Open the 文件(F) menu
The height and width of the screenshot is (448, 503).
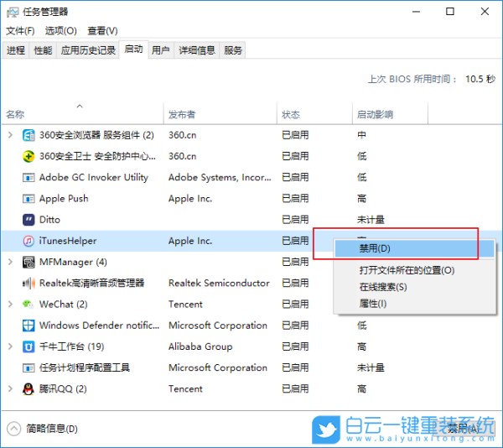click(x=20, y=31)
